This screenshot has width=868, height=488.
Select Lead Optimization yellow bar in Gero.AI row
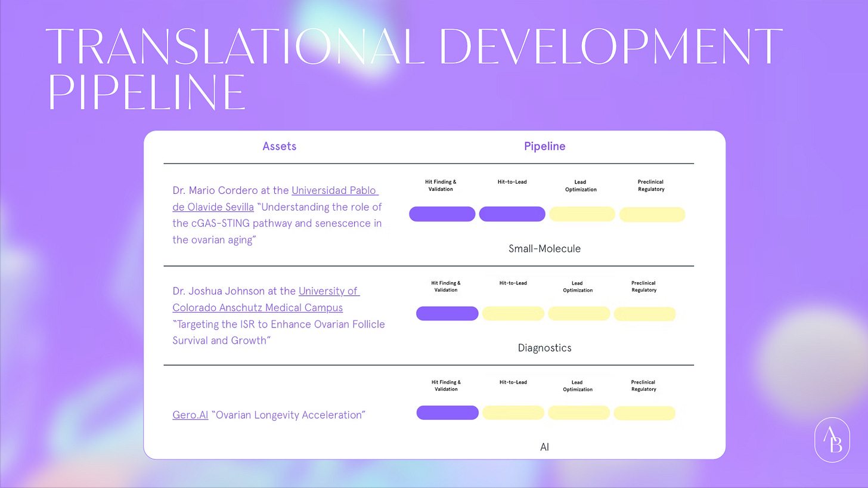tap(579, 412)
